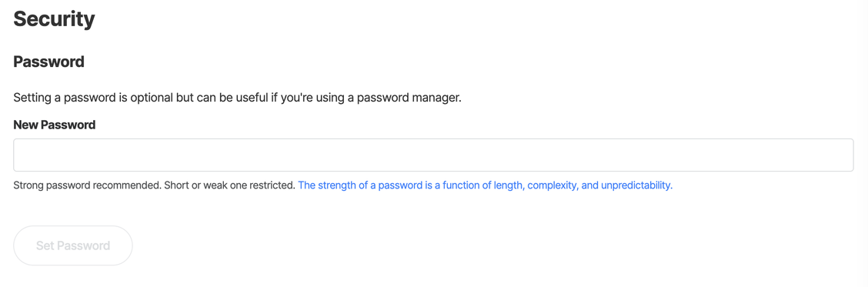Image resolution: width=868 pixels, height=287 pixels.
Task: Select the Security page heading
Action: [x=54, y=18]
